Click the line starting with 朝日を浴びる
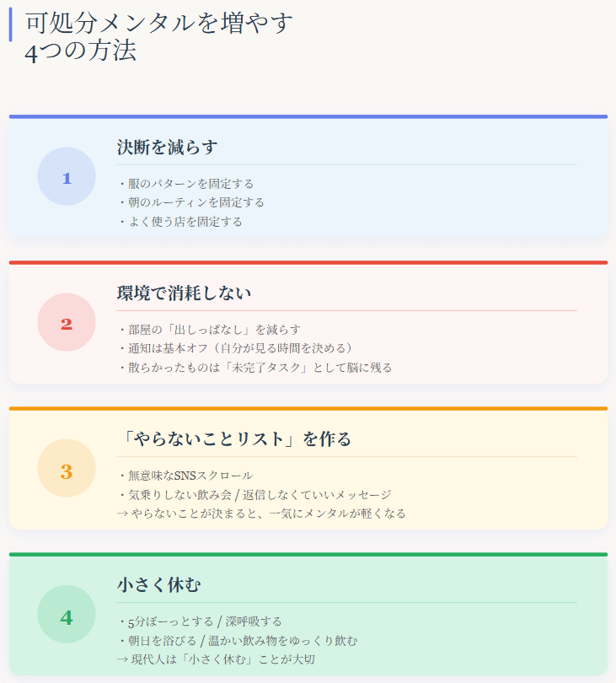 click(238, 641)
